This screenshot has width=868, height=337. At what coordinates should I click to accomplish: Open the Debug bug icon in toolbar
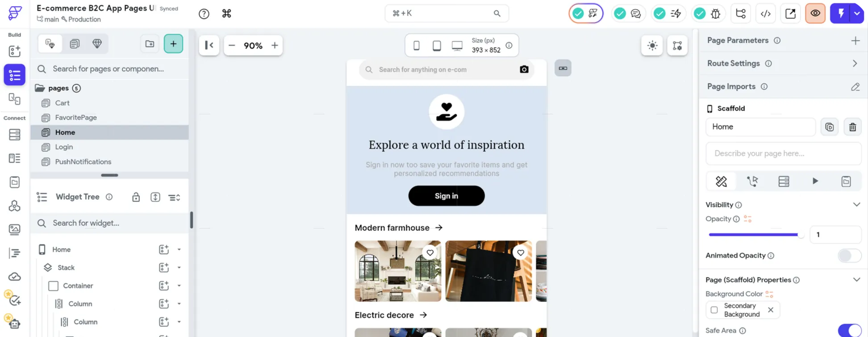(716, 13)
